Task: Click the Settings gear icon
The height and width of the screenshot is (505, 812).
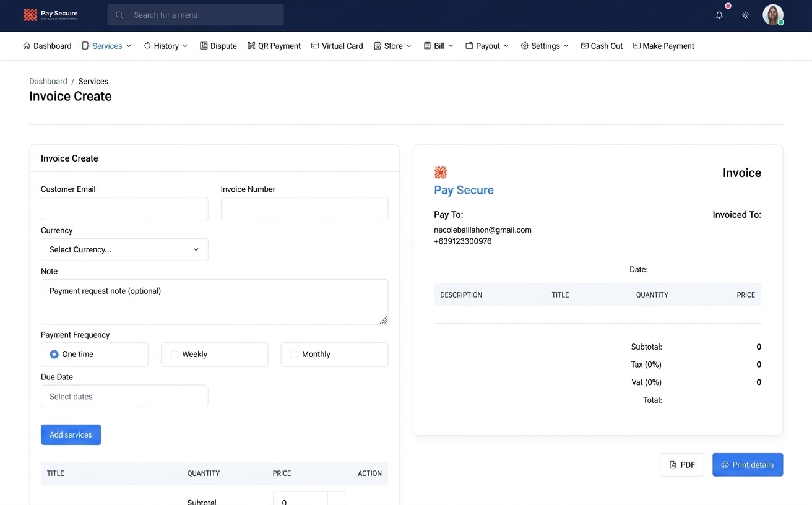Action: (525, 46)
